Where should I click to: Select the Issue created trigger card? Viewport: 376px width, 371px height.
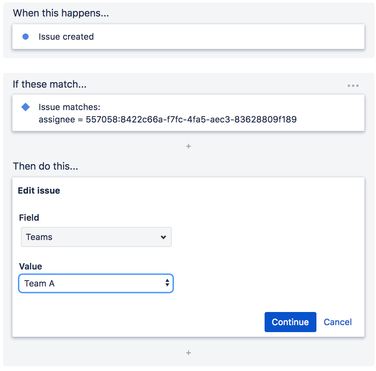(188, 37)
